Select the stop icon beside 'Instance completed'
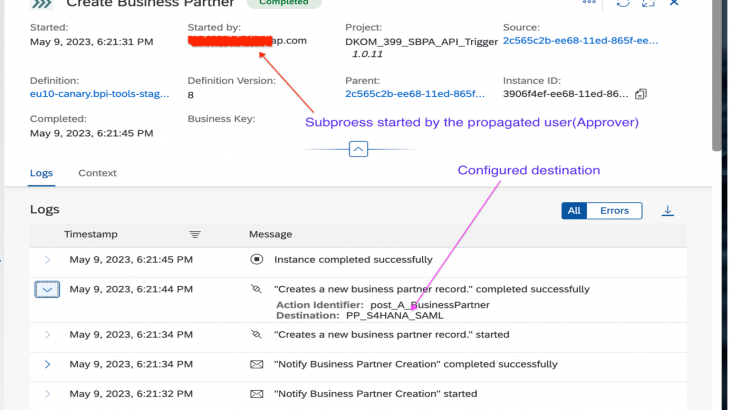This screenshot has height=410, width=730. click(x=257, y=259)
